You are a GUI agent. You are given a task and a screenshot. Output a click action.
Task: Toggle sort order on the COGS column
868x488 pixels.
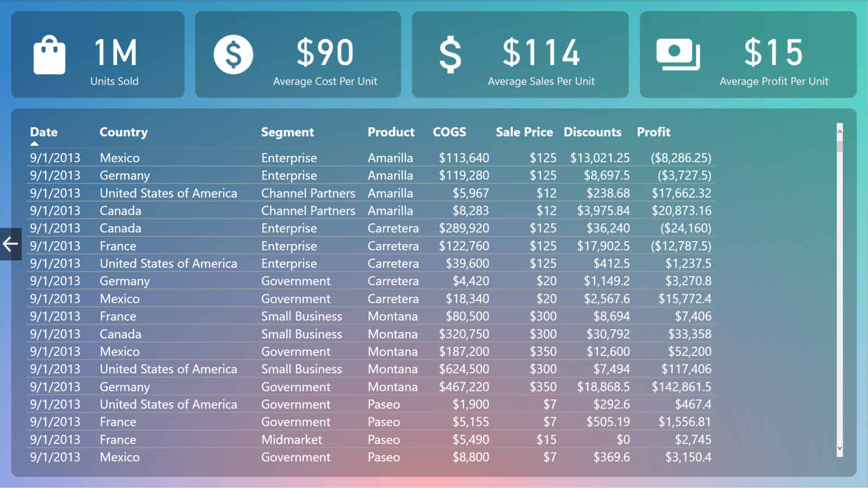click(x=449, y=132)
